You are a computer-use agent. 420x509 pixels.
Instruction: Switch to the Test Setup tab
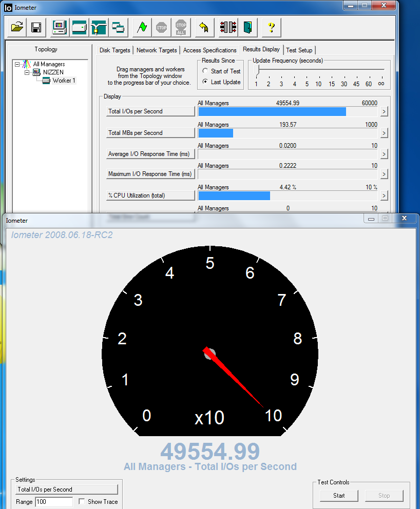tap(299, 50)
